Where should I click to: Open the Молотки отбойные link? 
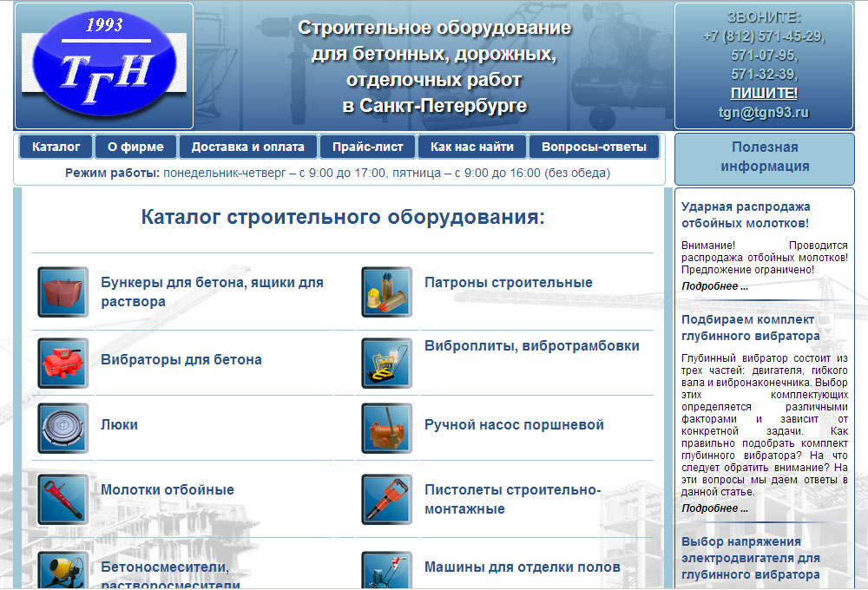168,489
